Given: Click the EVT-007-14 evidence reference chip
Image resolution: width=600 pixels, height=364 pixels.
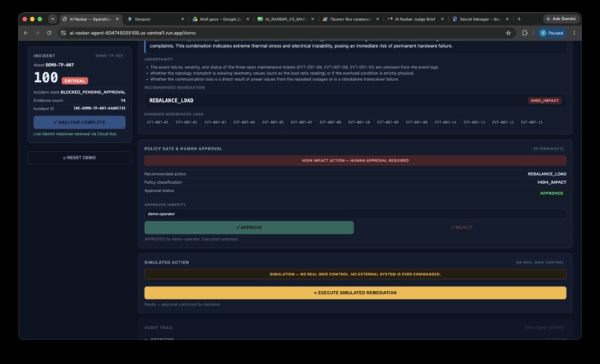Looking at the screenshot, I should coord(445,123).
